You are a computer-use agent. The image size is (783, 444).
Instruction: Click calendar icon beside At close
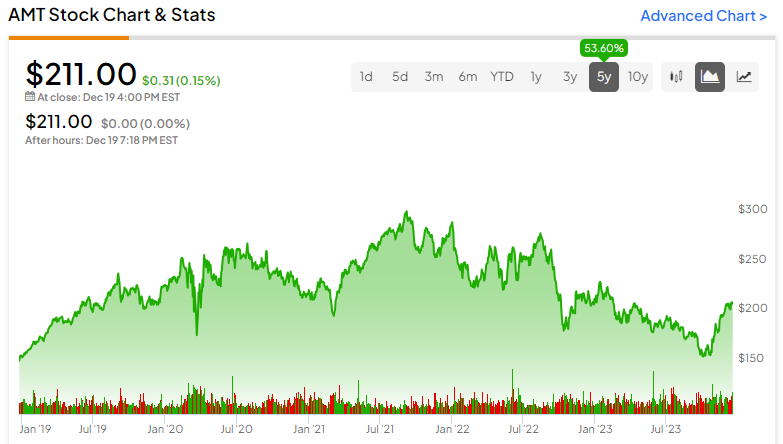click(x=30, y=96)
